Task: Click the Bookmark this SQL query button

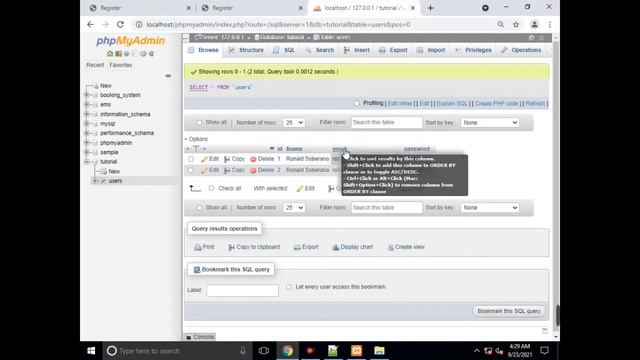Action: coord(509,311)
